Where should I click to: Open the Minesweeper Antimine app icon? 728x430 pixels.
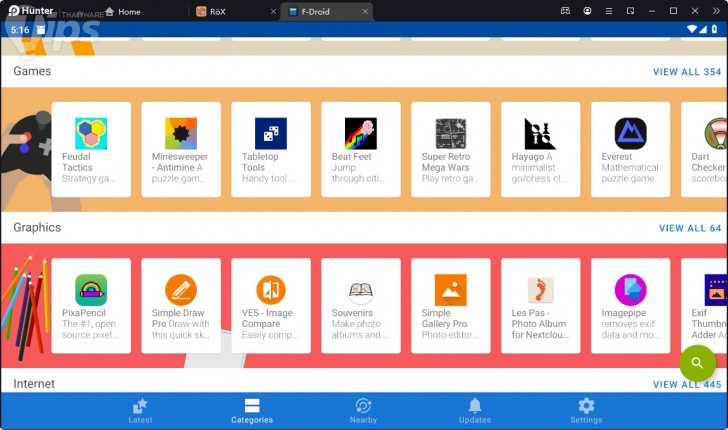181,134
